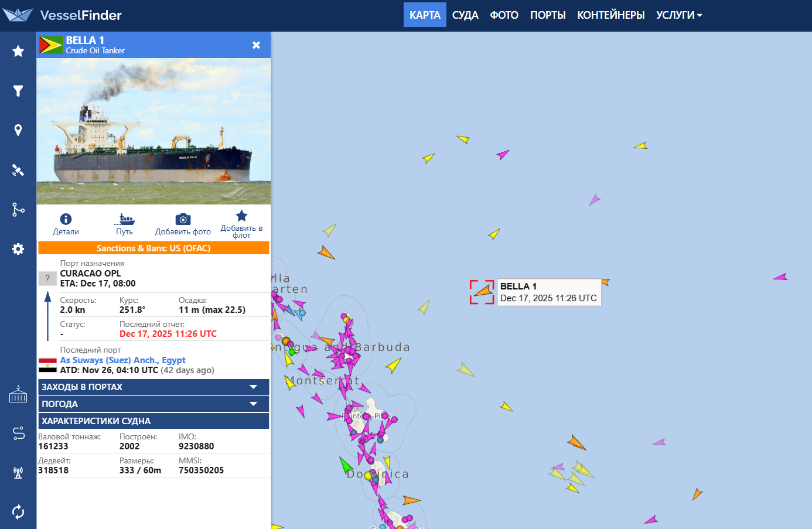Open As Suways (Suez) Anch., Egypt link

[122, 360]
